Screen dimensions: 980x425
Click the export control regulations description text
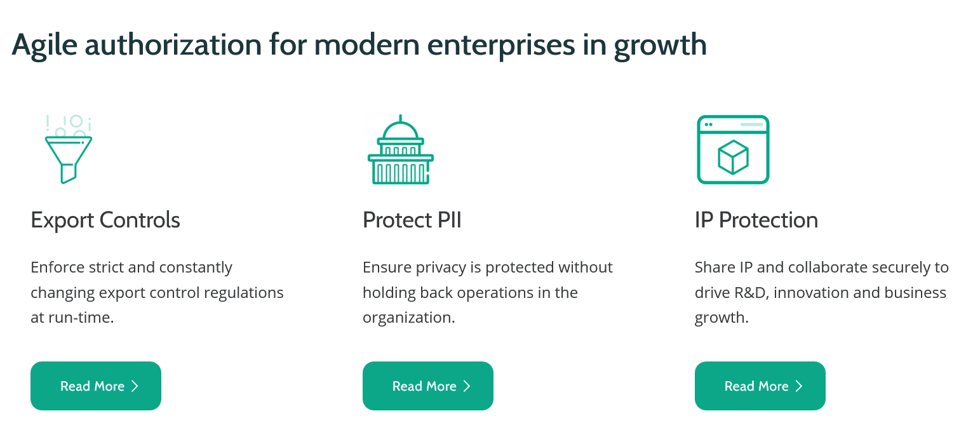157,293
